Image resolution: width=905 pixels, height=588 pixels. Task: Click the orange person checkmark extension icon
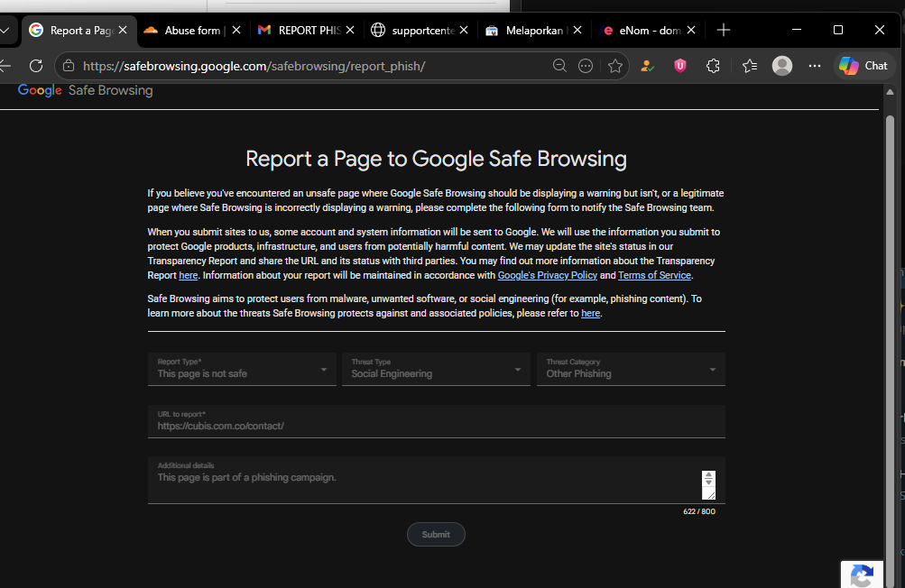(647, 66)
